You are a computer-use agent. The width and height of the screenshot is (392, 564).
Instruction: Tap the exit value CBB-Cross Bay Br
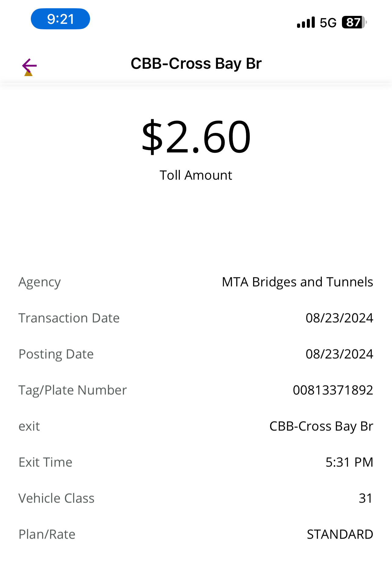[x=321, y=427]
